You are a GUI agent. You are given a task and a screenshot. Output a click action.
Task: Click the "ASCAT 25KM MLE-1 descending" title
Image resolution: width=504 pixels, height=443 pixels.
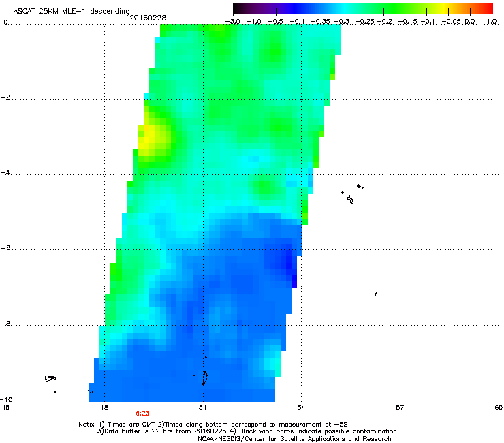pyautogui.click(x=72, y=12)
